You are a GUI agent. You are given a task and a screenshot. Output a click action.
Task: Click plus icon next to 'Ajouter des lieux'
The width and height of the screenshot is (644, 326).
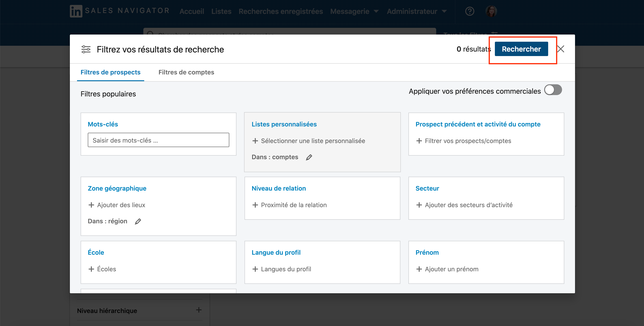click(91, 205)
